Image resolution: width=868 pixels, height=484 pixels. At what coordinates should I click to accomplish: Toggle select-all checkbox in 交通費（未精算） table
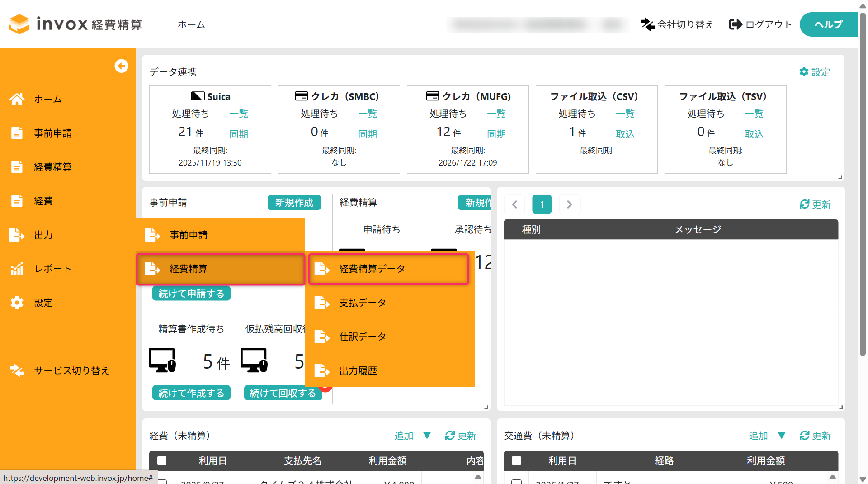click(x=516, y=460)
